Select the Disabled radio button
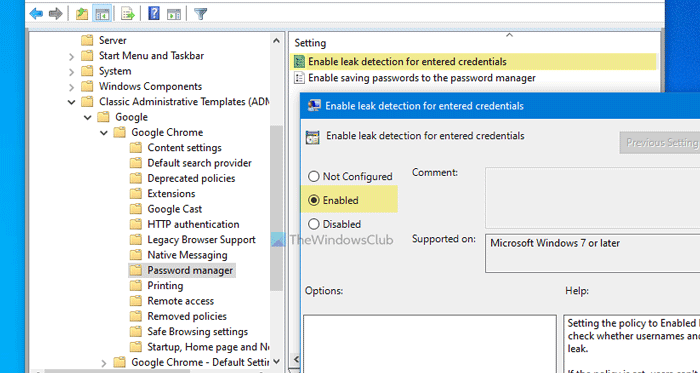700x373 pixels. [314, 224]
